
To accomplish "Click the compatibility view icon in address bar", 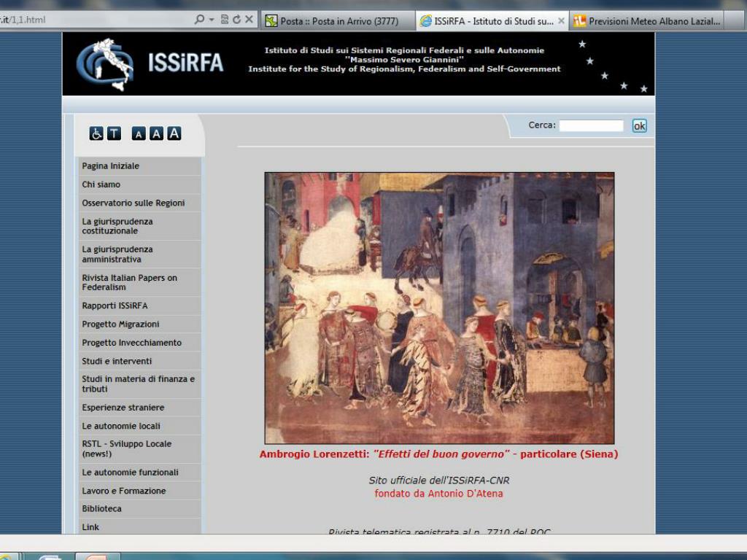I will [x=225, y=20].
